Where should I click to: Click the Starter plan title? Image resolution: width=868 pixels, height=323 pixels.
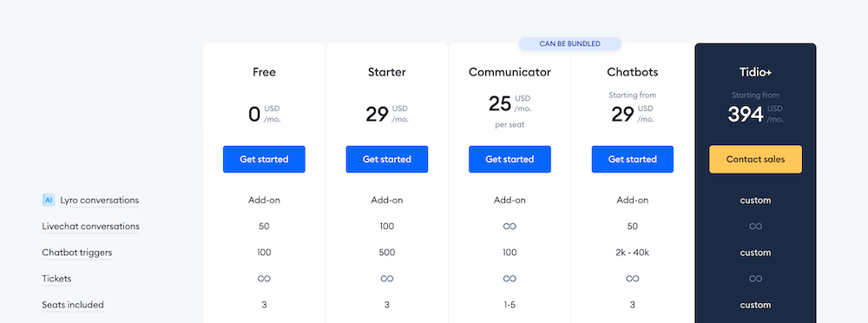(x=387, y=72)
